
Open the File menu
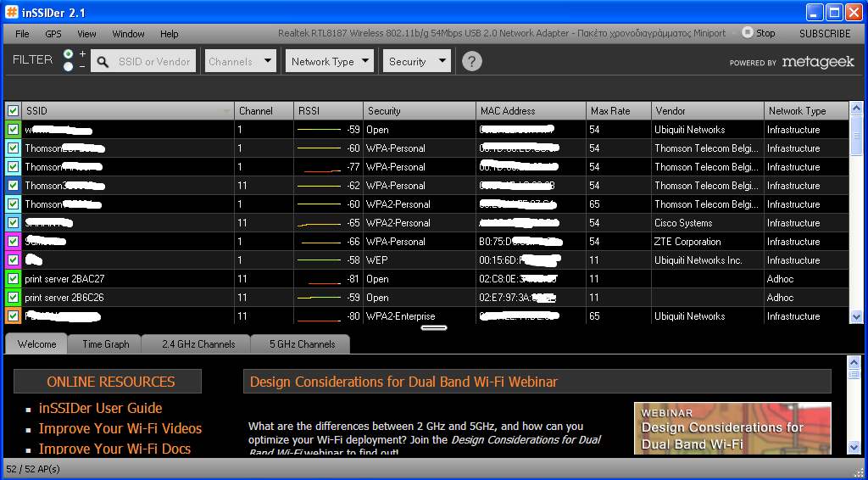(22, 34)
